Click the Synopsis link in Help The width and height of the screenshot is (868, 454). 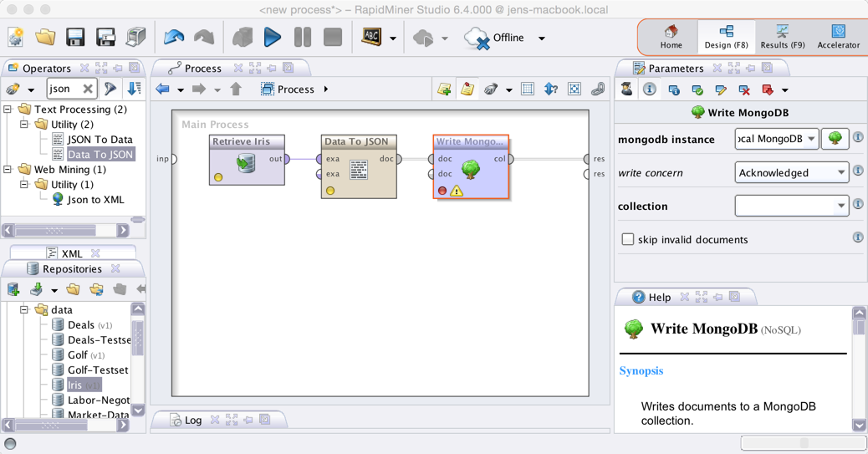click(x=641, y=370)
